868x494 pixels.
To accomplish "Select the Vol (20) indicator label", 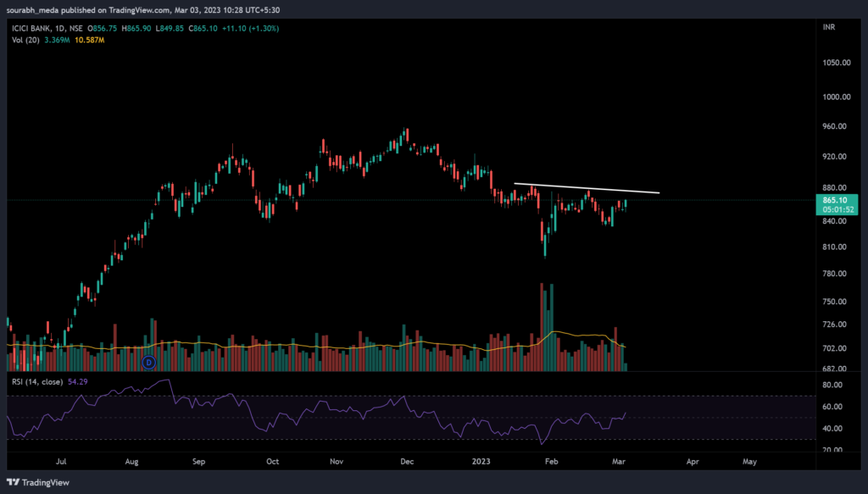I will (25, 40).
